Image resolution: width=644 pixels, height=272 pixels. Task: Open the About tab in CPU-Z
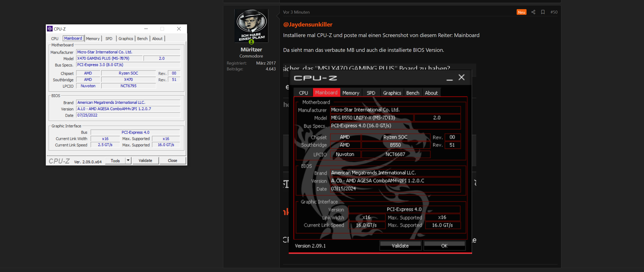(x=157, y=38)
